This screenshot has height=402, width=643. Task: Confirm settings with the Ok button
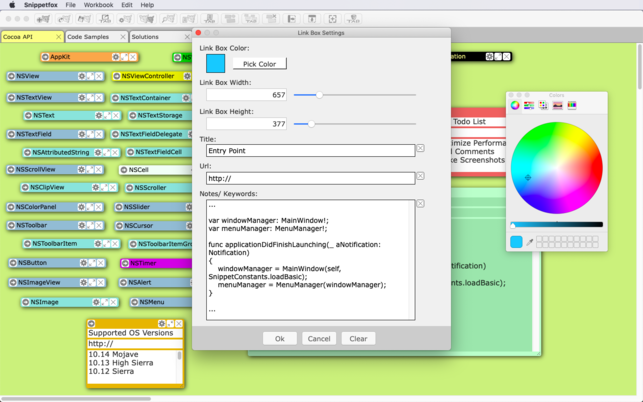(x=280, y=339)
